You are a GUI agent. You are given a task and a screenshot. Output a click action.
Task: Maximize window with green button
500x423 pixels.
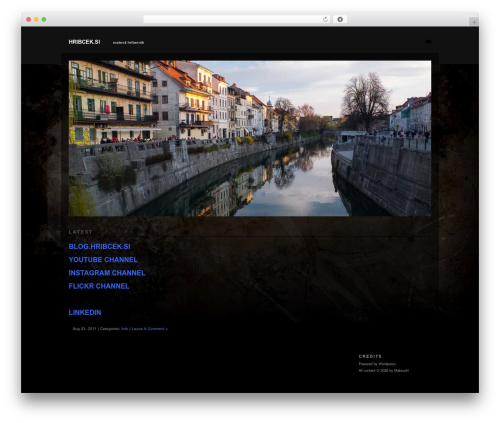click(44, 19)
